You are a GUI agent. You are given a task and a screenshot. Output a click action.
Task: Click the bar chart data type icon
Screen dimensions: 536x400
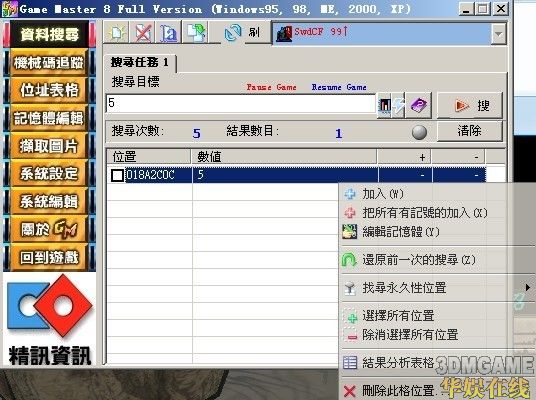point(384,105)
